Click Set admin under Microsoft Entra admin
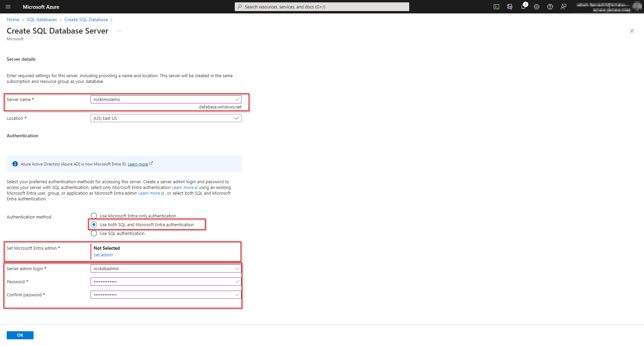Viewport: 644px width, 346px height. click(x=103, y=255)
